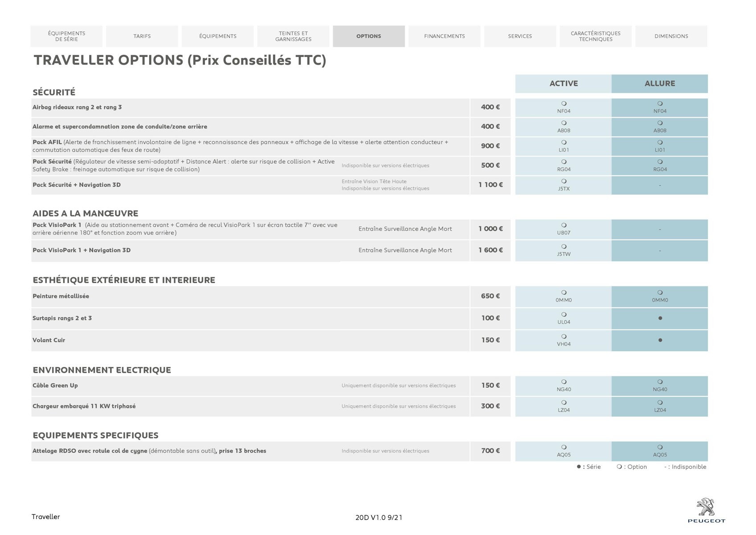Click option circle above code VH04

click(564, 337)
